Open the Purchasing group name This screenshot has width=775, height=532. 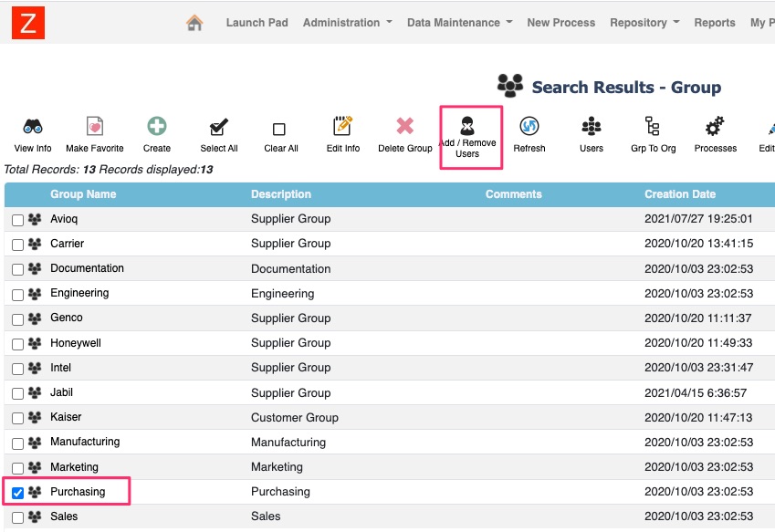(78, 492)
